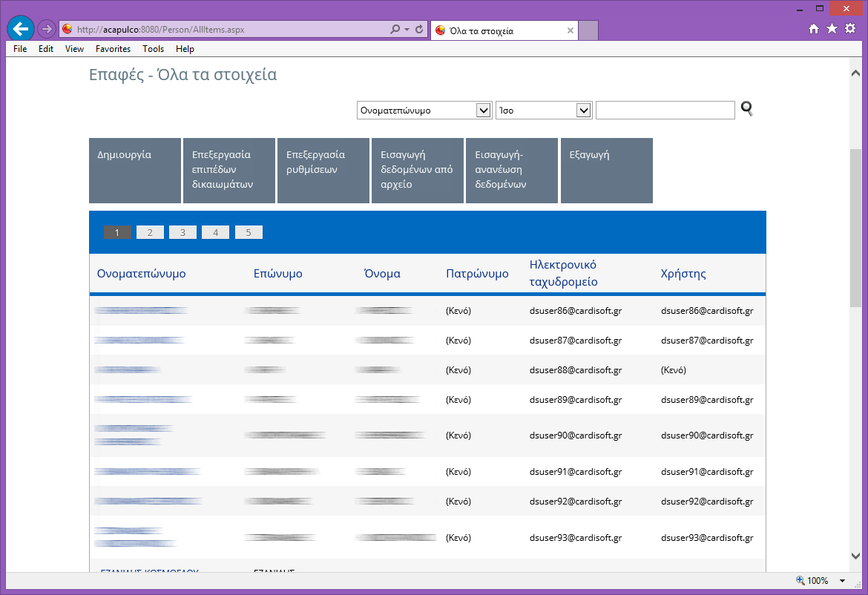
Task: Click the page heading 'Επαφές - Όλα τα στοιχεία'
Action: (183, 74)
